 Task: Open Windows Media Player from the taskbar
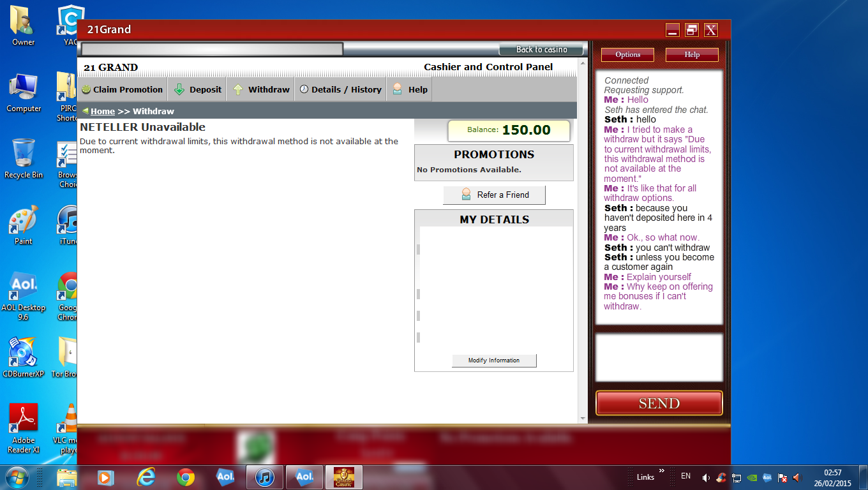point(106,477)
